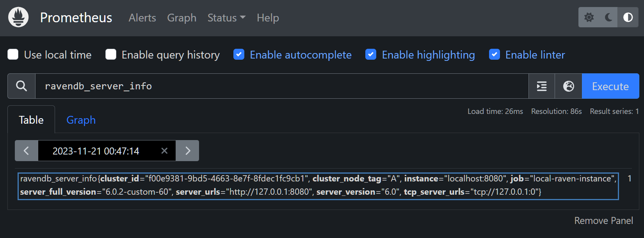Open the Graph nav link
The width and height of the screenshot is (644, 238).
pos(182,18)
